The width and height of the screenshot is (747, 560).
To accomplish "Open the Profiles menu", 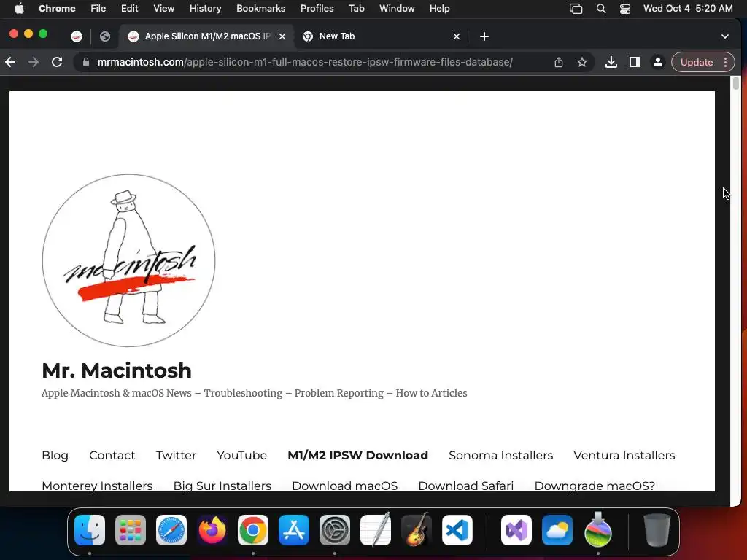I will tap(317, 8).
